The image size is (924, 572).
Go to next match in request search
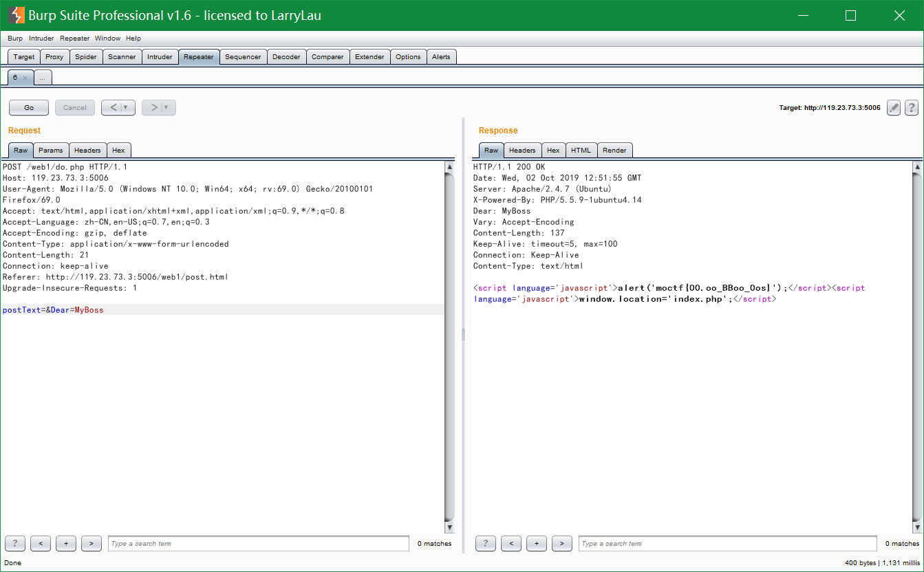pyautogui.click(x=92, y=543)
